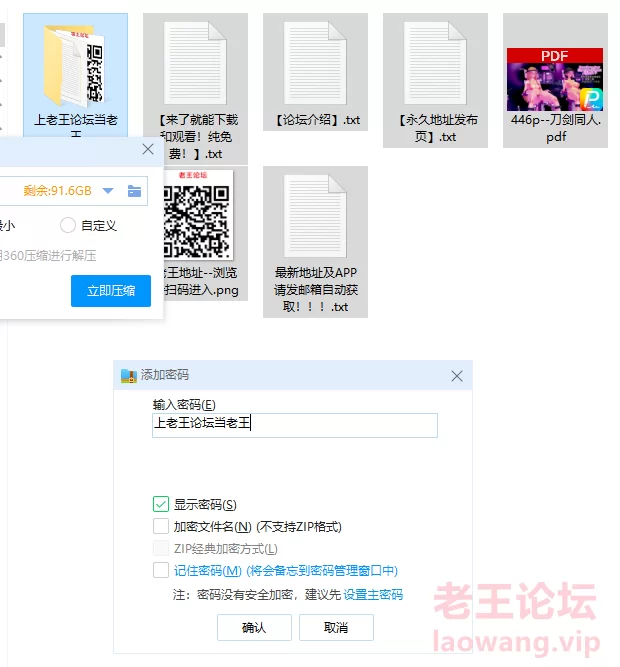This screenshot has height=667, width=620.
Task: Confirm password with the 确认 button
Action: pyautogui.click(x=254, y=627)
